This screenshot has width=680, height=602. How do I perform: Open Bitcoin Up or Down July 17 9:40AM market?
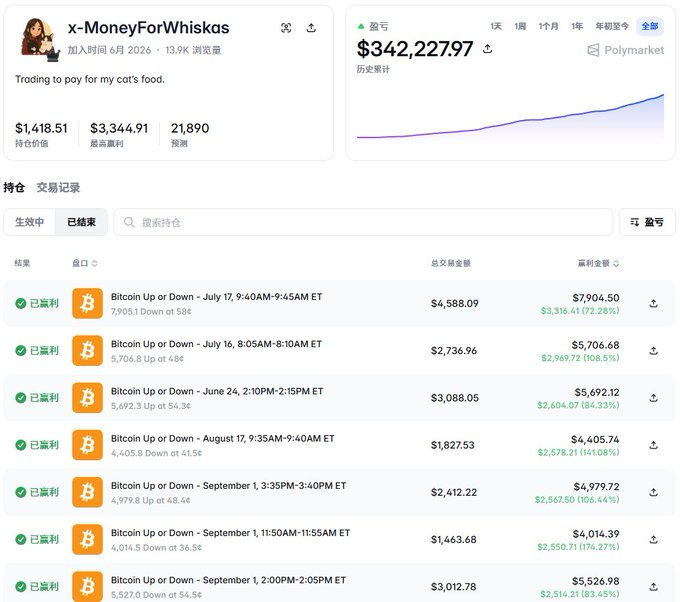click(216, 297)
